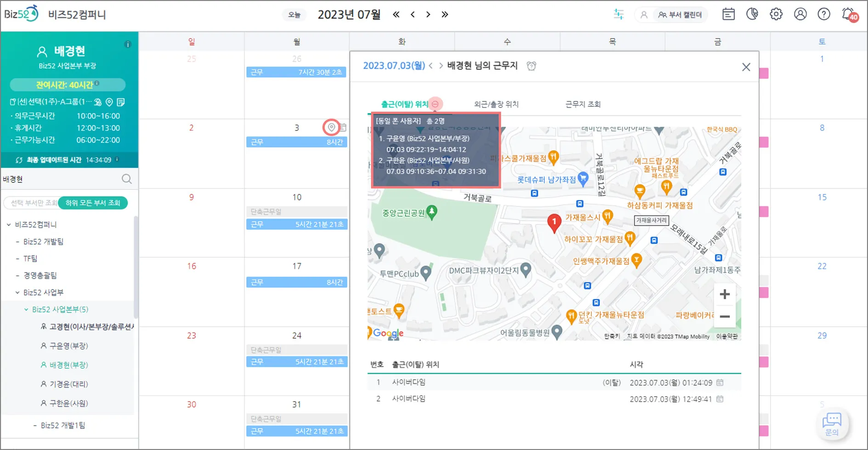Switch to personal calendar view icon
This screenshot has width=868, height=450.
[644, 15]
